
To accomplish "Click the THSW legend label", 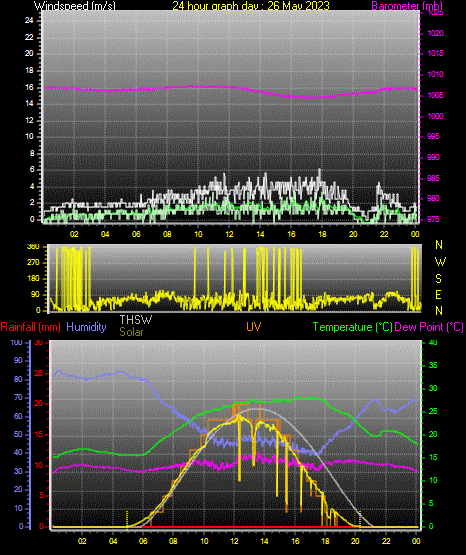I will click(x=136, y=320).
